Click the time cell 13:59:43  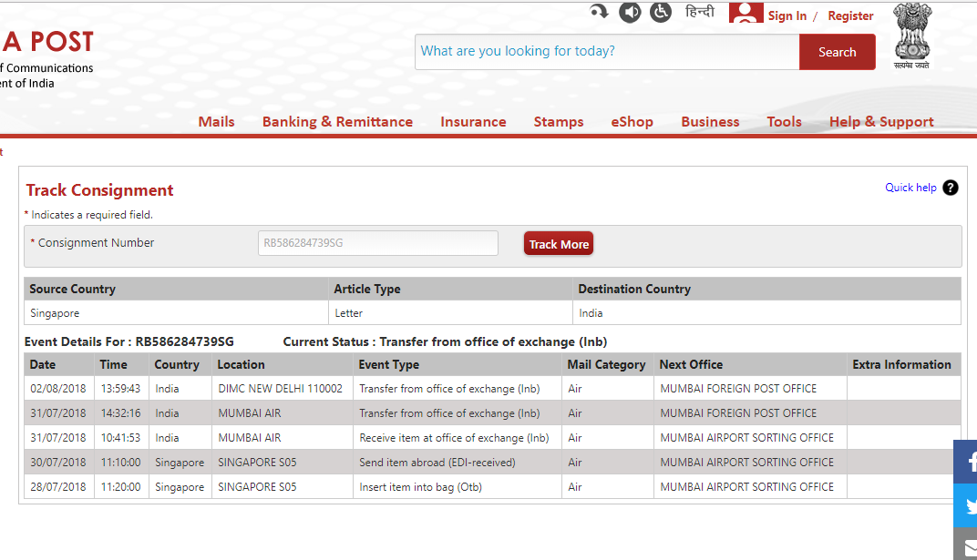[x=120, y=388]
